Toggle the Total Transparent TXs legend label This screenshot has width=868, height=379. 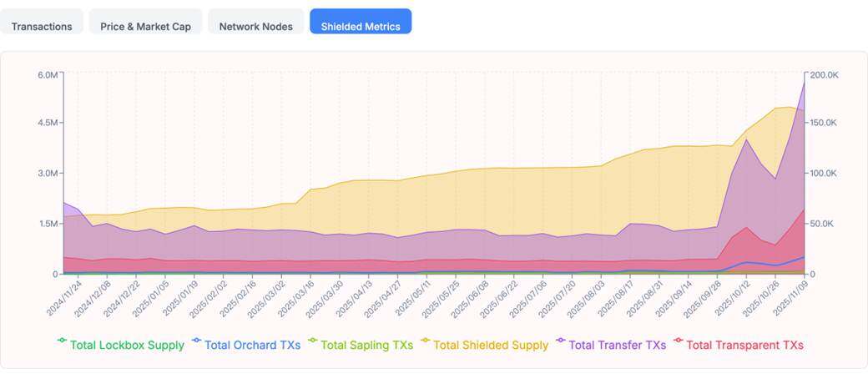tap(744, 345)
